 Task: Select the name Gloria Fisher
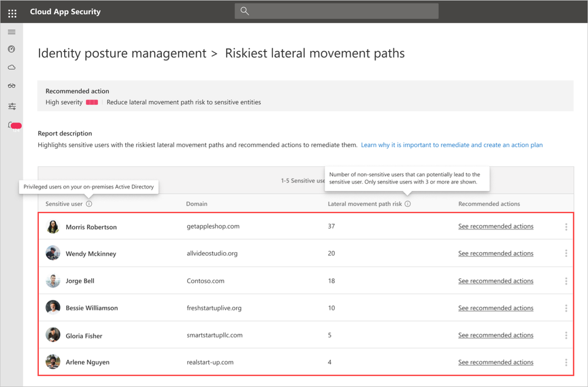point(84,336)
